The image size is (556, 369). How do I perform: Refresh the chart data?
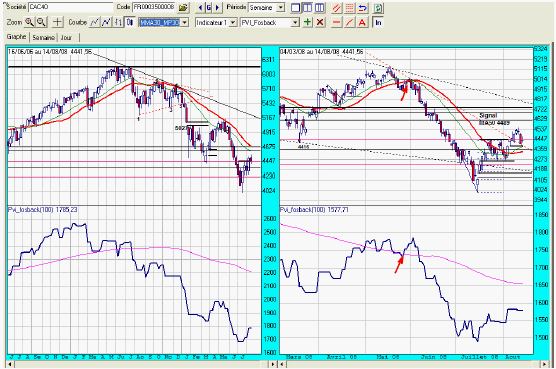378,7
